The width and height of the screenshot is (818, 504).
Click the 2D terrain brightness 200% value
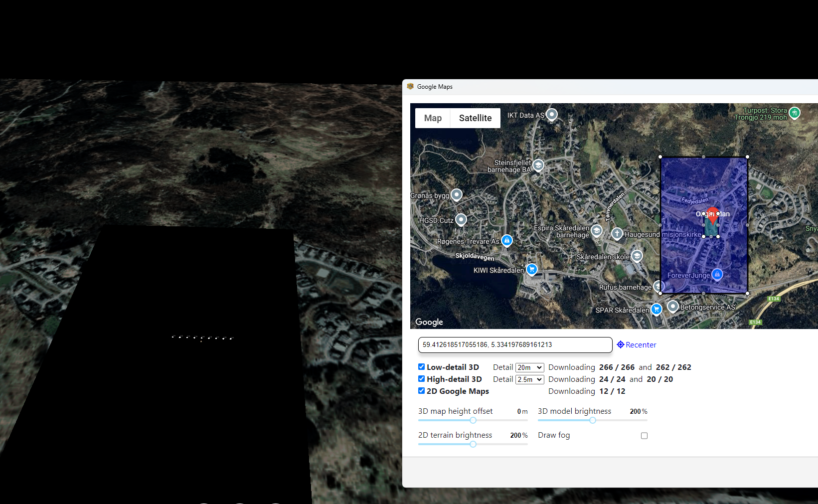pos(519,435)
